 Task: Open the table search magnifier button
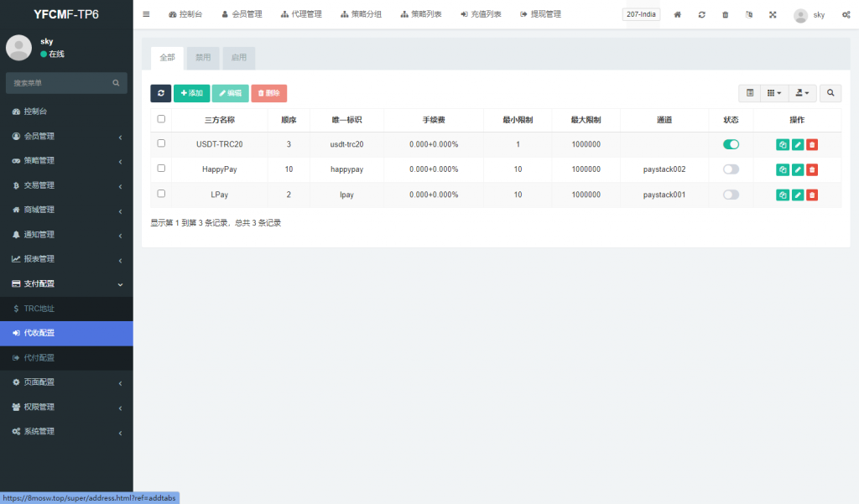point(830,93)
